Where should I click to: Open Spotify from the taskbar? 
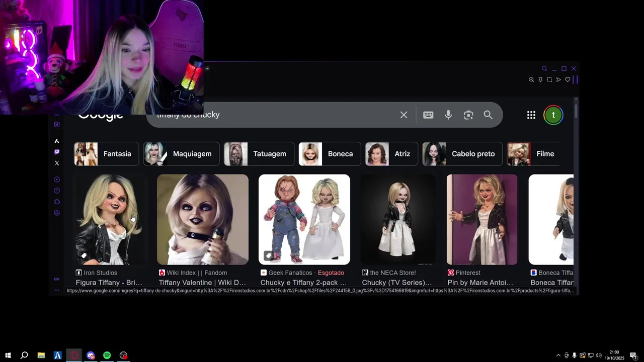[107, 355]
